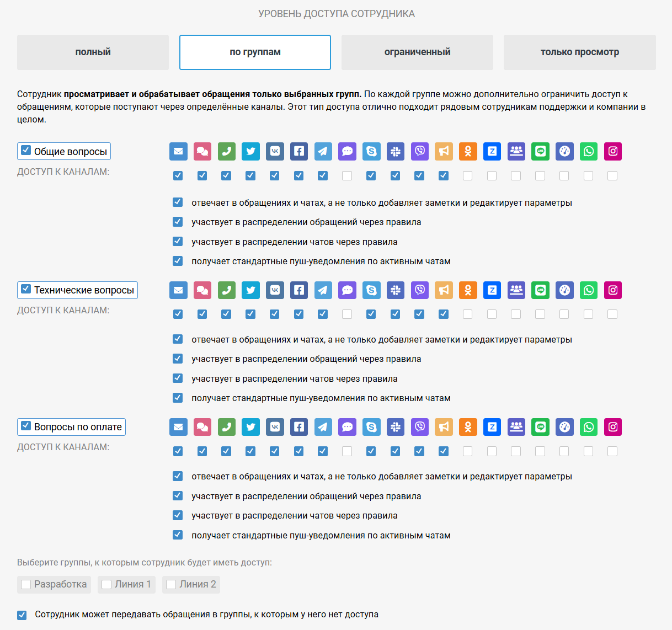Image resolution: width=672 pixels, height=630 pixels.
Task: Toggle the checkbox for transferring requests to inaccessible groups
Action: pos(22,615)
